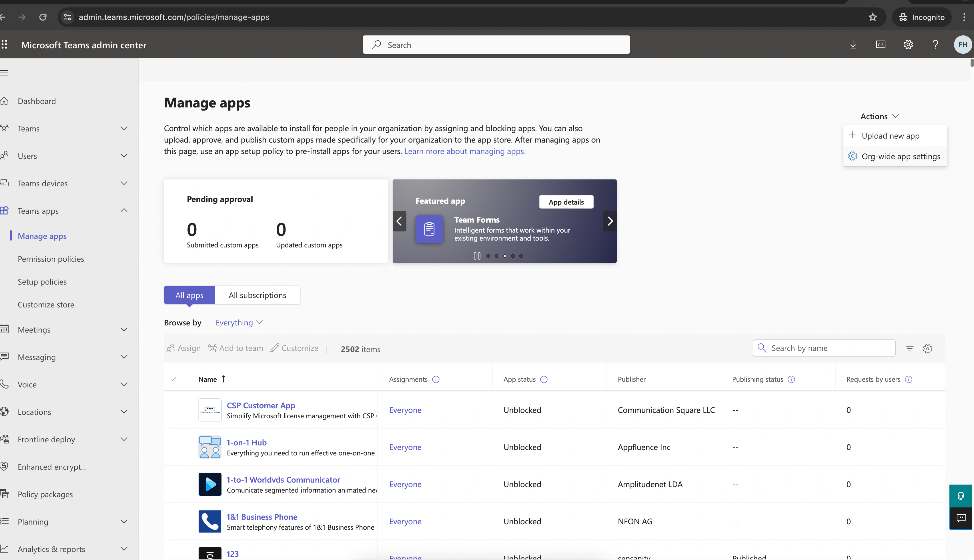
Task: Toggle select-all checkmark in table header
Action: coord(173,379)
